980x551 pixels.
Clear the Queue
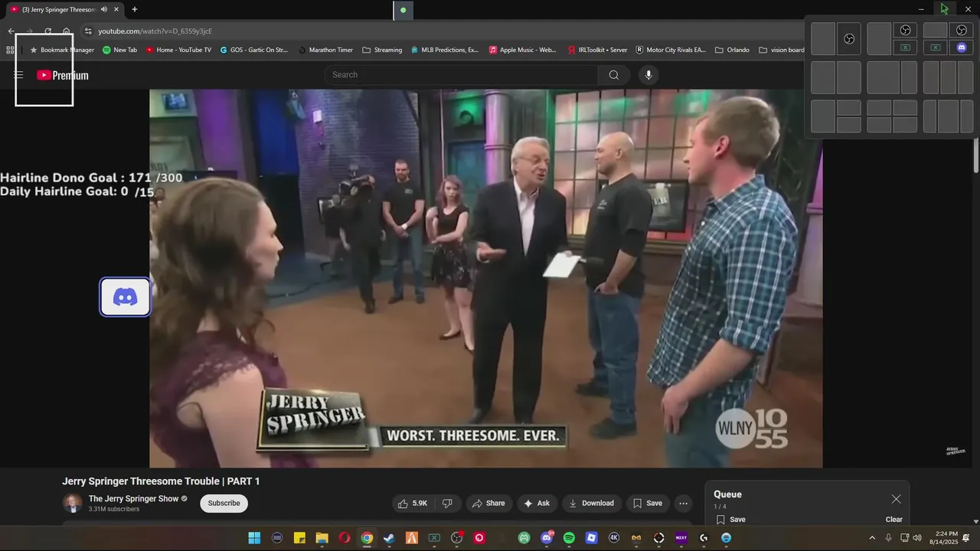894,520
